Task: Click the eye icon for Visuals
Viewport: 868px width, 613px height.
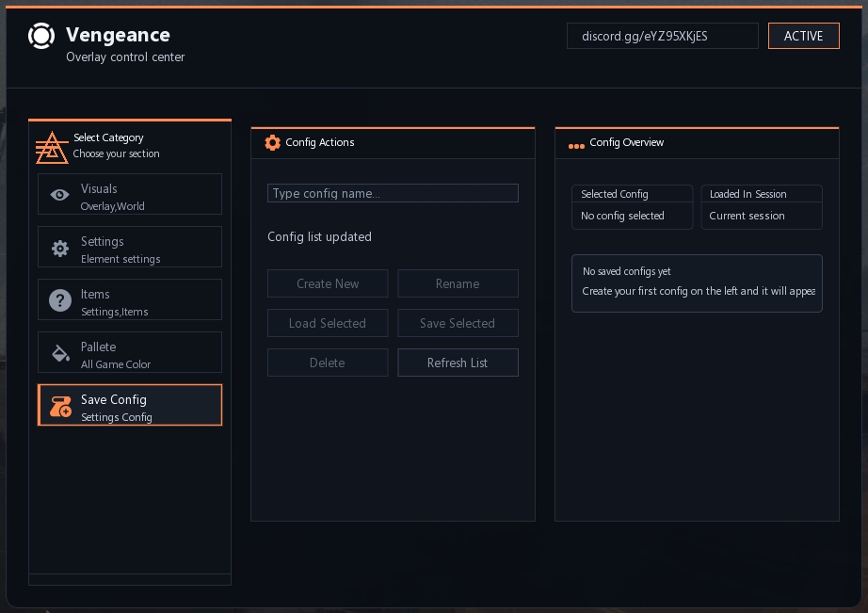Action: coord(60,195)
